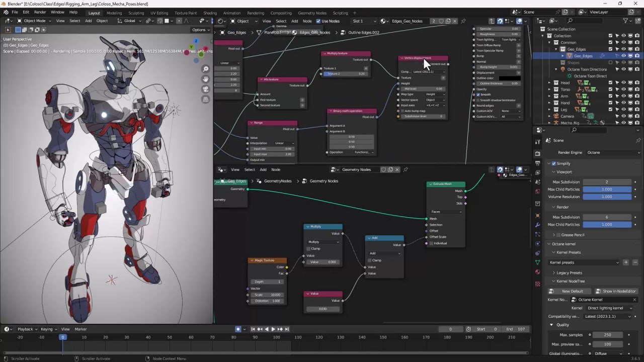Image resolution: width=644 pixels, height=362 pixels.
Task: Switch to the Sculpting workspace tab
Action: pos(136,13)
